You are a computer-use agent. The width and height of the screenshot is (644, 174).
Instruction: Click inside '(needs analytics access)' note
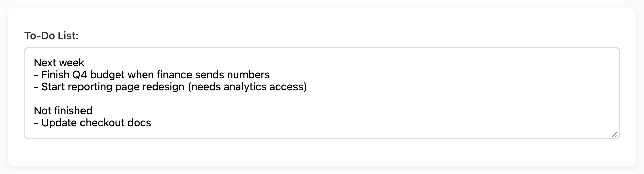(247, 87)
